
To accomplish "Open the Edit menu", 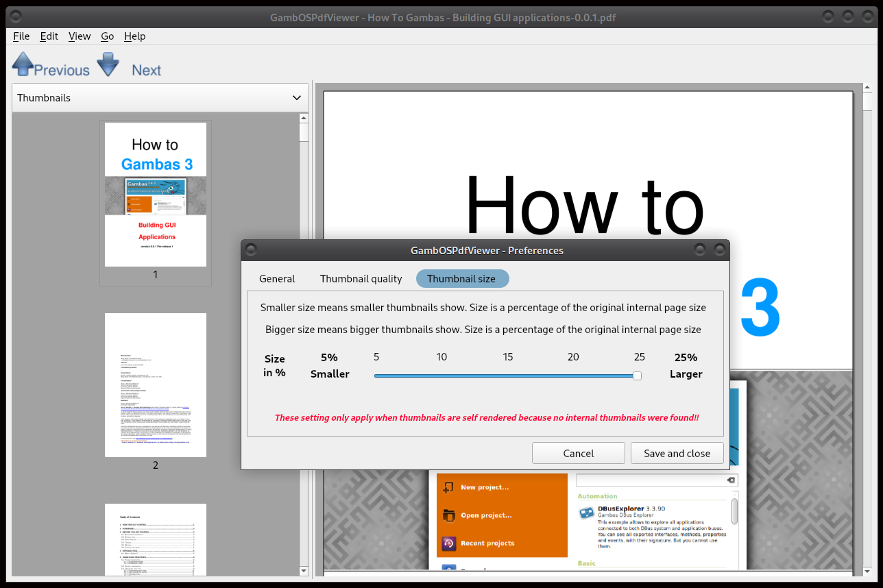I will pos(49,36).
